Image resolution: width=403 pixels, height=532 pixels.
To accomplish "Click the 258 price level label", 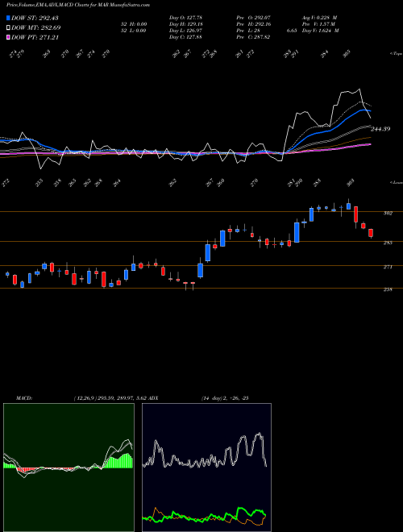I will [x=388, y=289].
